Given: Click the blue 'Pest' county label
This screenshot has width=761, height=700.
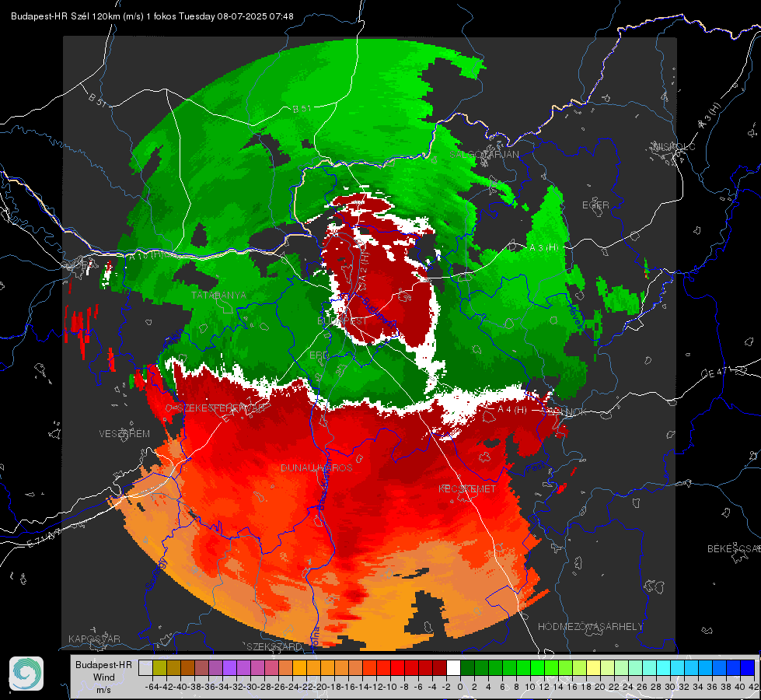Looking at the screenshot, I should [537, 467].
